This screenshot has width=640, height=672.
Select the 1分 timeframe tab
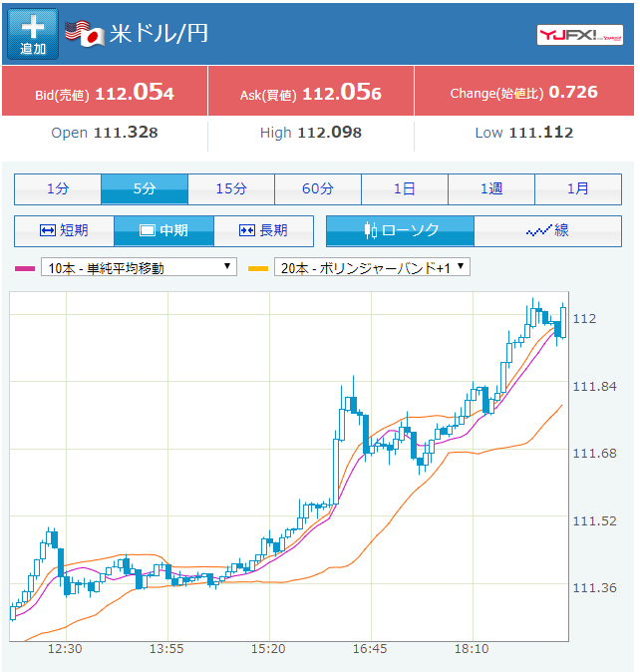(x=58, y=188)
